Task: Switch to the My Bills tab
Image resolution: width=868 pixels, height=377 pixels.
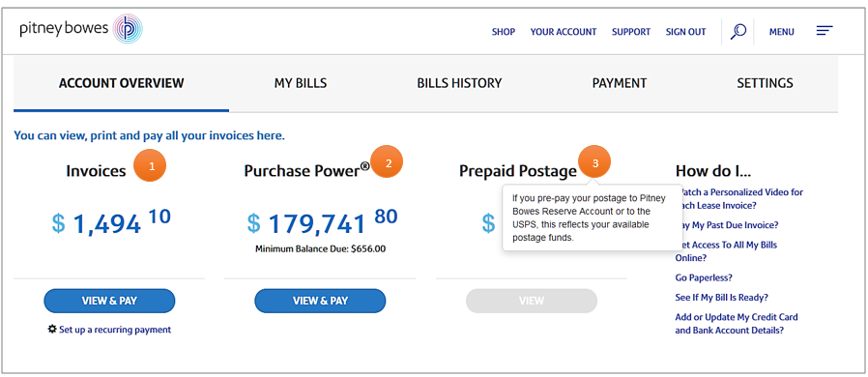Action: coord(301,83)
